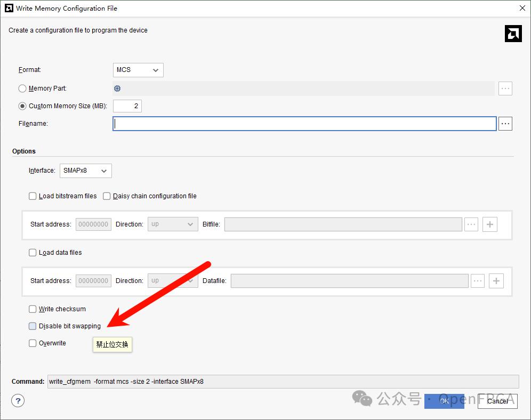Viewport: 531px width, 420px height.
Task: Click the Custom Memory Size value field
Action: (127, 106)
